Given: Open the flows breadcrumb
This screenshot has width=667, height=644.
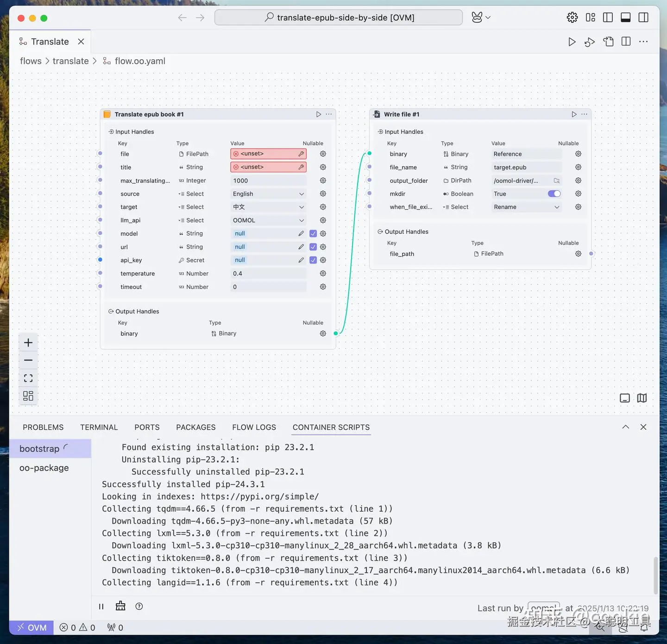Looking at the screenshot, I should point(31,61).
